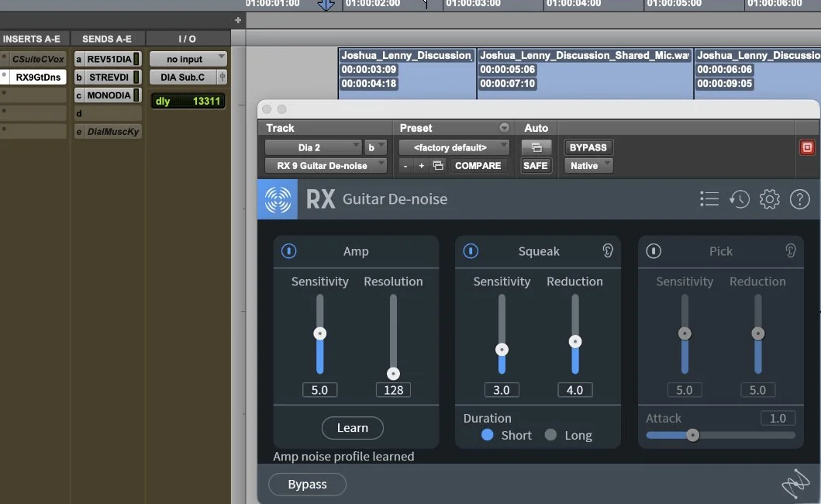The image size is (821, 504).
Task: Click the send level meter next to REV51DIA
Action: [136, 59]
